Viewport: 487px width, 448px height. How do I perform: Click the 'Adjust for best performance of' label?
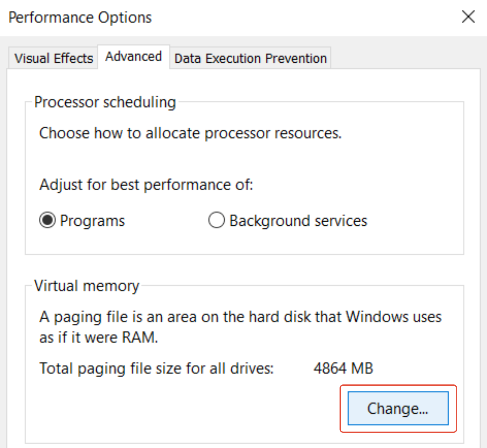pos(146,185)
